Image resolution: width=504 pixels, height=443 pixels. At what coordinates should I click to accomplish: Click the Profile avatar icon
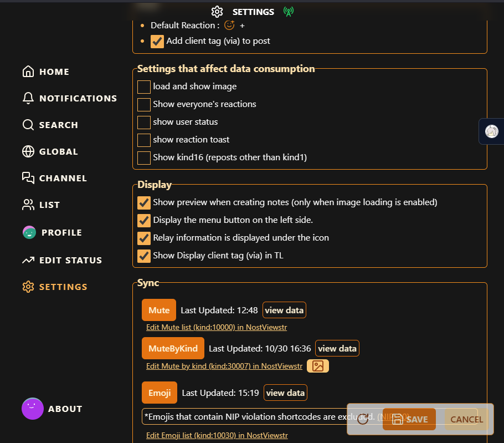pyautogui.click(x=29, y=232)
